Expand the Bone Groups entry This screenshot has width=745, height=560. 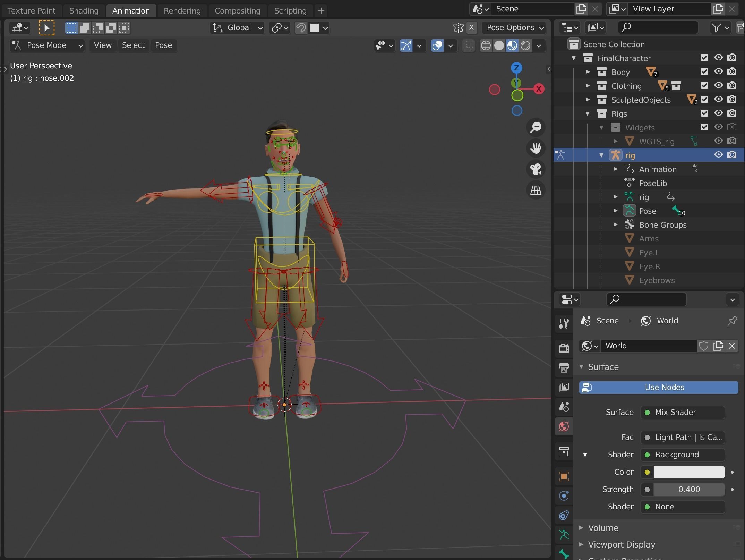pos(615,224)
